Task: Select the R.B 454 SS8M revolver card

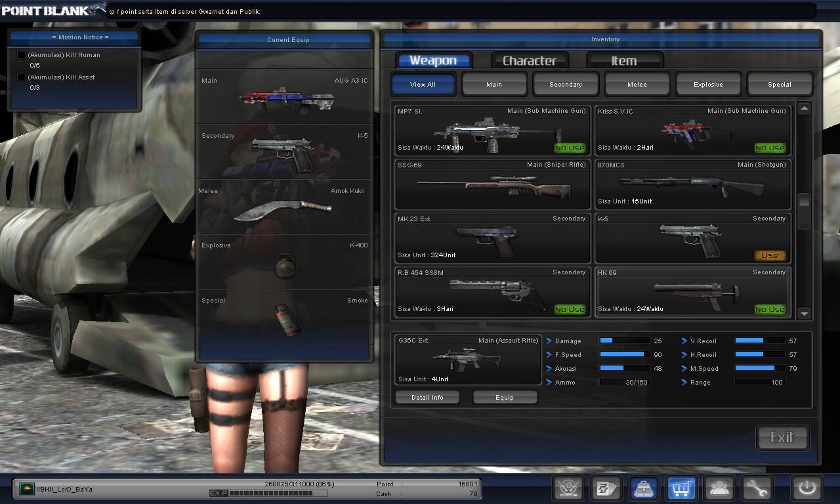Action: pos(492,292)
